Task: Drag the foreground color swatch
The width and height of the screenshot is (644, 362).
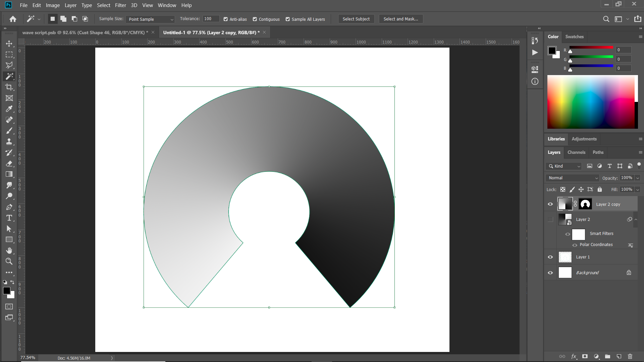Action: [x=6, y=290]
